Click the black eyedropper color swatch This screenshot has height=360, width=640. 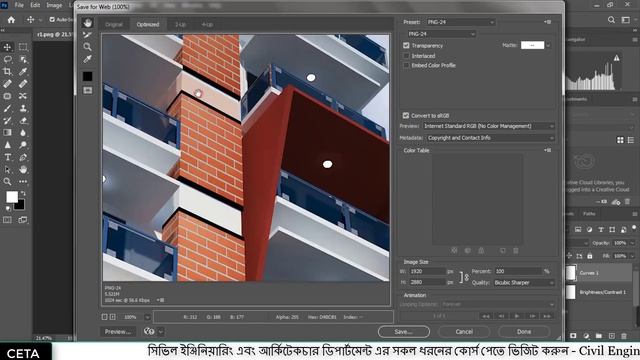(x=87, y=76)
